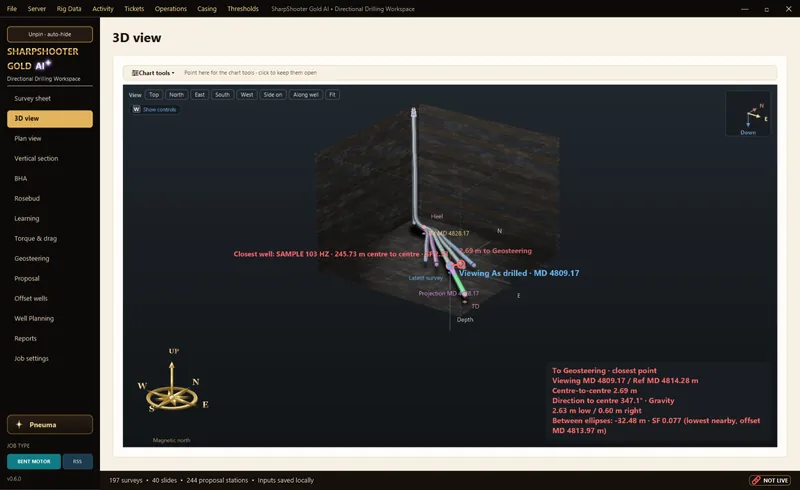Open the Proposal page

click(x=50, y=278)
